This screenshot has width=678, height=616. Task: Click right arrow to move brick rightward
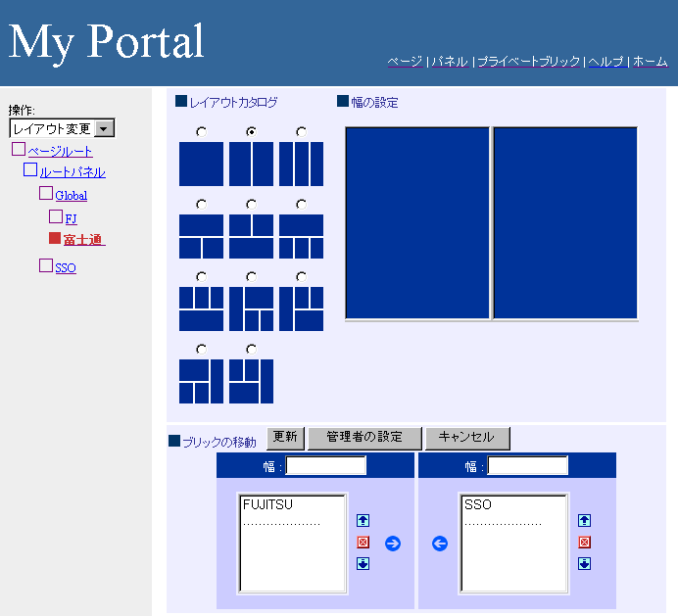coord(393,544)
